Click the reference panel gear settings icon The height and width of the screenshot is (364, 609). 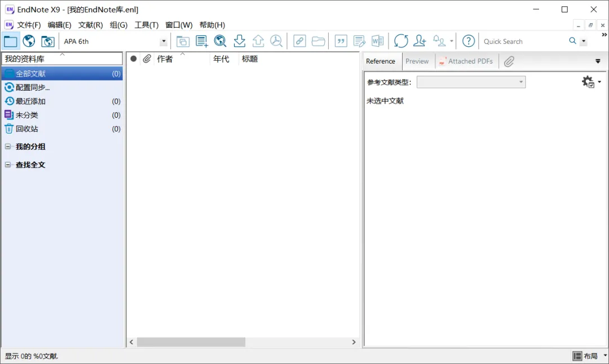(588, 82)
